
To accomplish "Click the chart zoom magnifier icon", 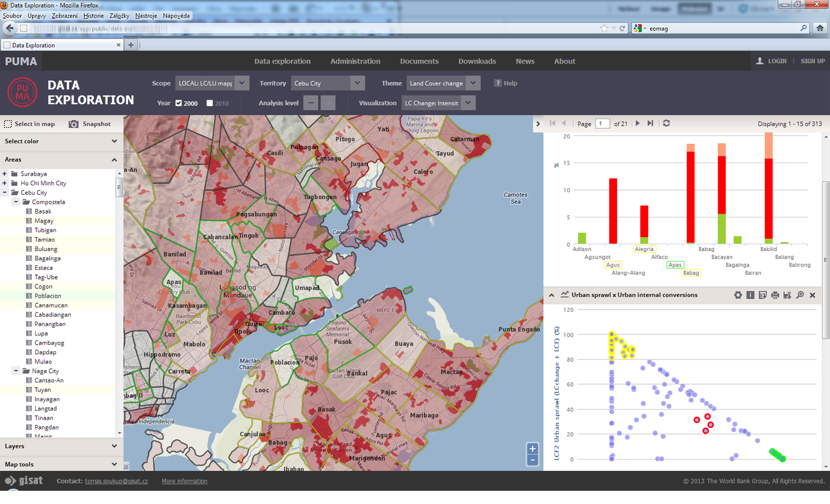I will (800, 295).
